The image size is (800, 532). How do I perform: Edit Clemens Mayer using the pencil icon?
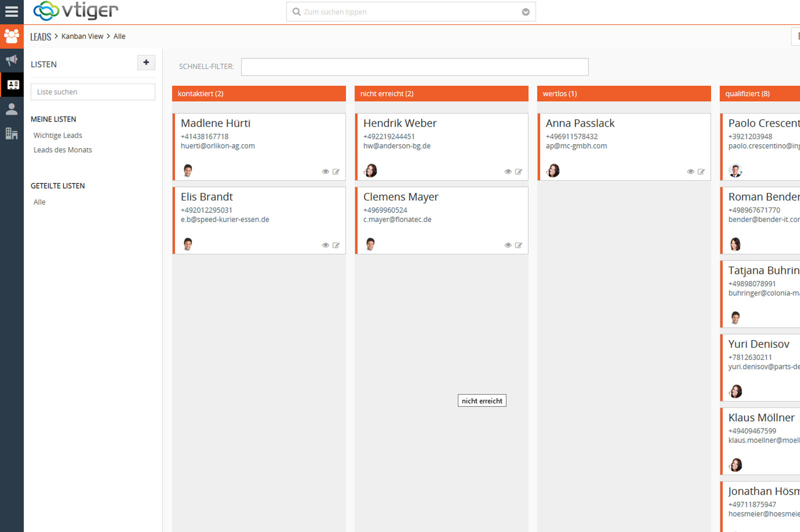[518, 245]
